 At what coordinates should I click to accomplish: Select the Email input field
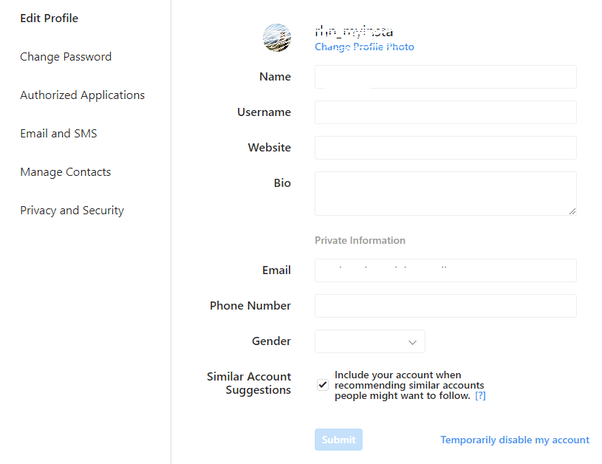click(x=445, y=270)
